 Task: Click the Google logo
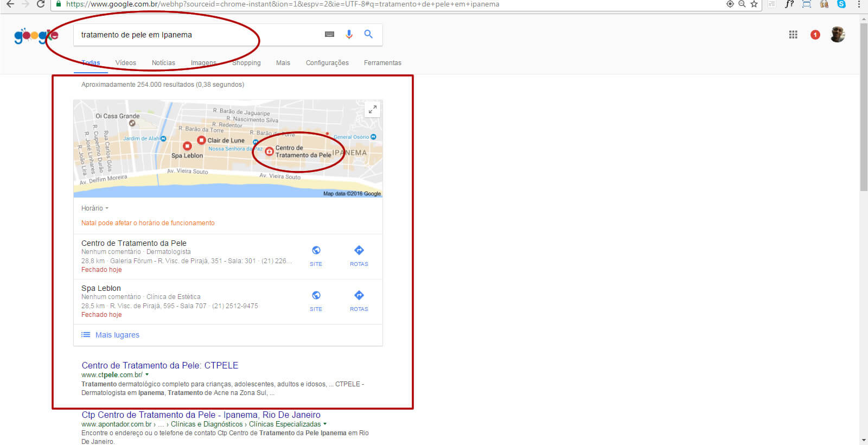click(36, 36)
